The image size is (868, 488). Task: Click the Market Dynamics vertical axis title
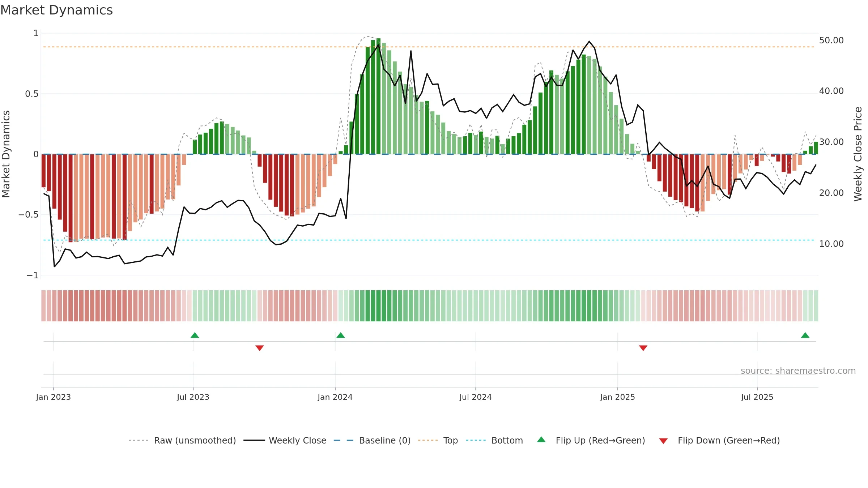[x=6, y=154]
